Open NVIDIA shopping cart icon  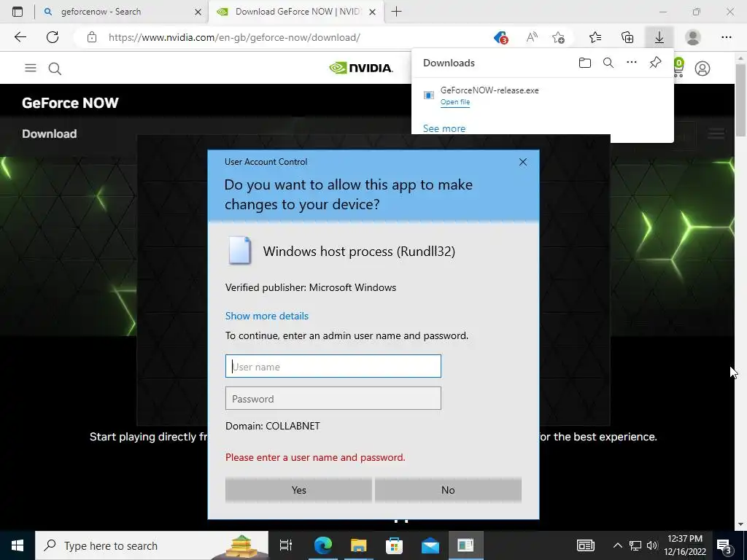[678, 68]
